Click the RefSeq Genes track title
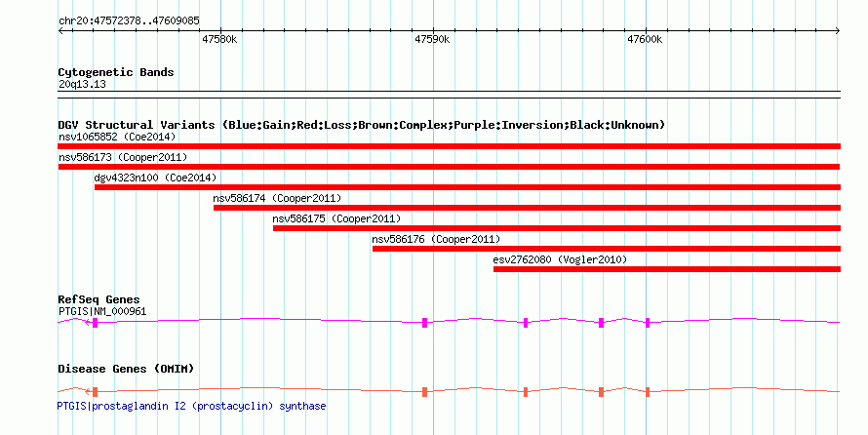868x435 pixels. pyautogui.click(x=99, y=299)
